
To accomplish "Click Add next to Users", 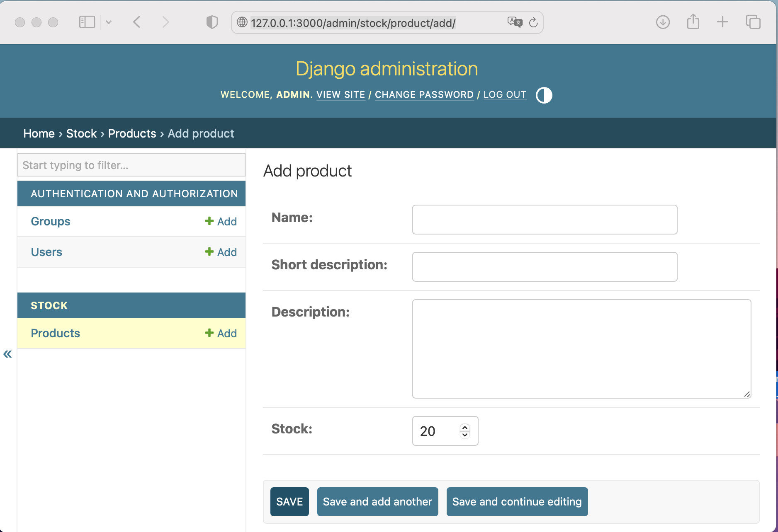I will 221,252.
